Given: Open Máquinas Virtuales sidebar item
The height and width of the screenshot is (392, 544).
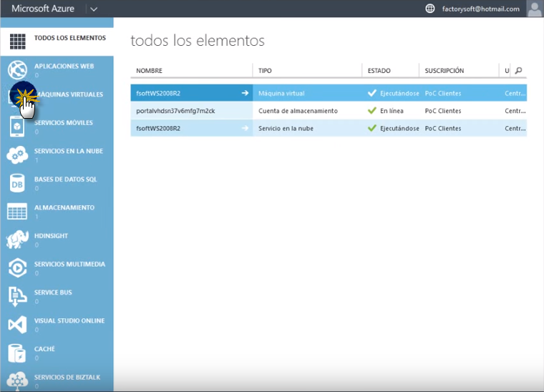Looking at the screenshot, I should click(x=69, y=94).
